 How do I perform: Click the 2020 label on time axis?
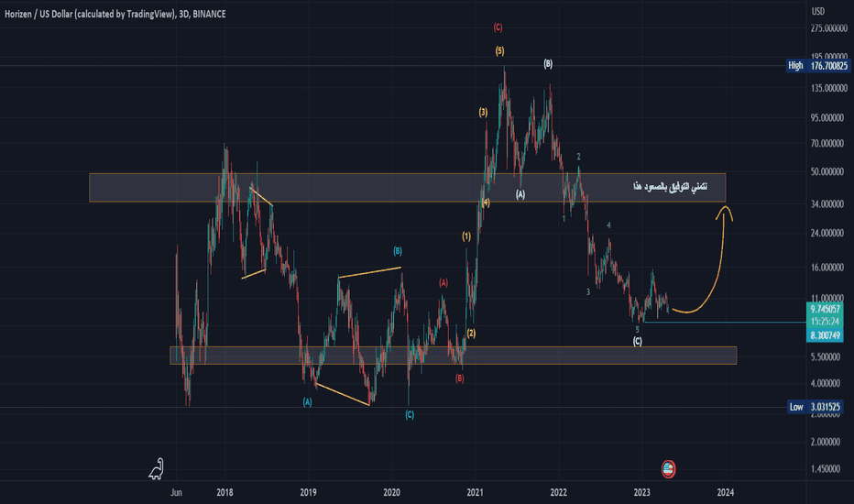(x=391, y=493)
